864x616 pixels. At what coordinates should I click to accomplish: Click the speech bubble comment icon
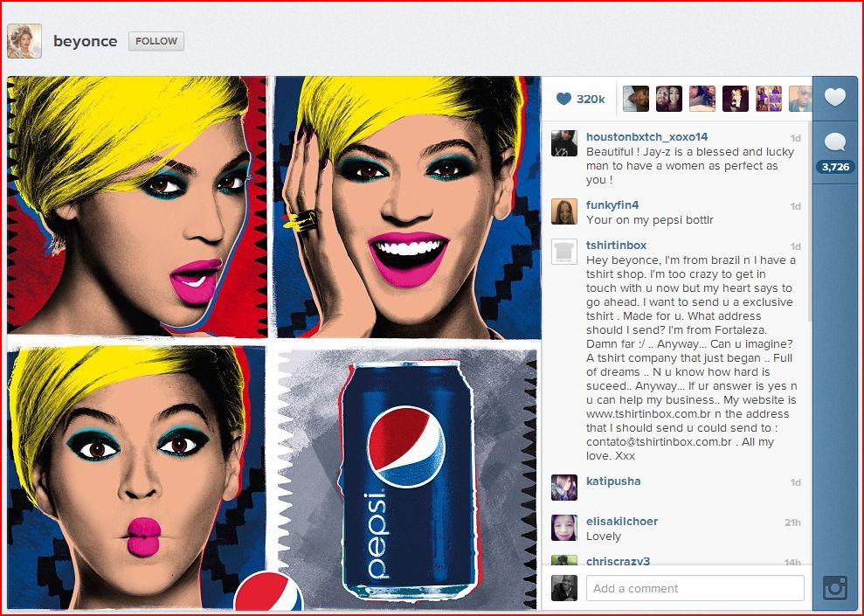click(835, 142)
